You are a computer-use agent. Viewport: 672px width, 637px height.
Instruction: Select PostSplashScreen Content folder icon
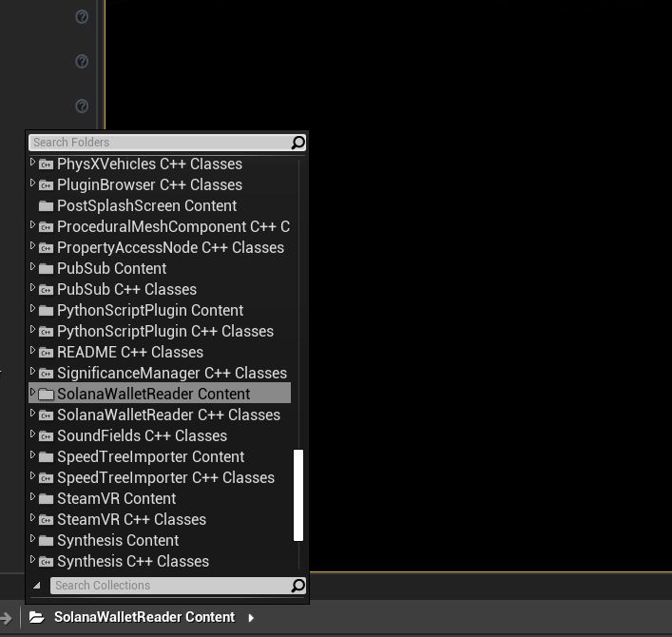[x=46, y=206]
